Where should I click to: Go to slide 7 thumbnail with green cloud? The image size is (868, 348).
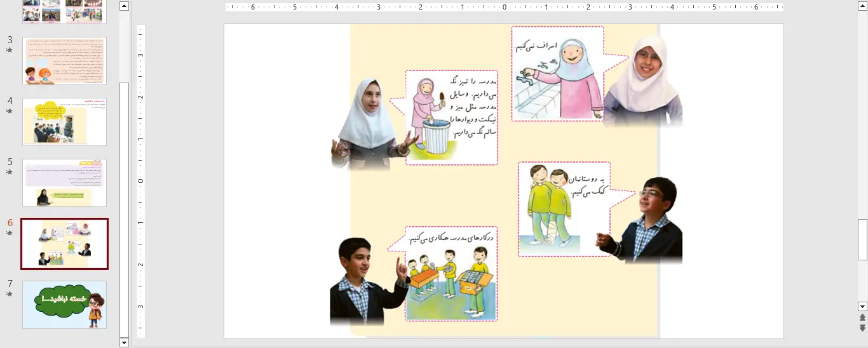[x=64, y=305]
